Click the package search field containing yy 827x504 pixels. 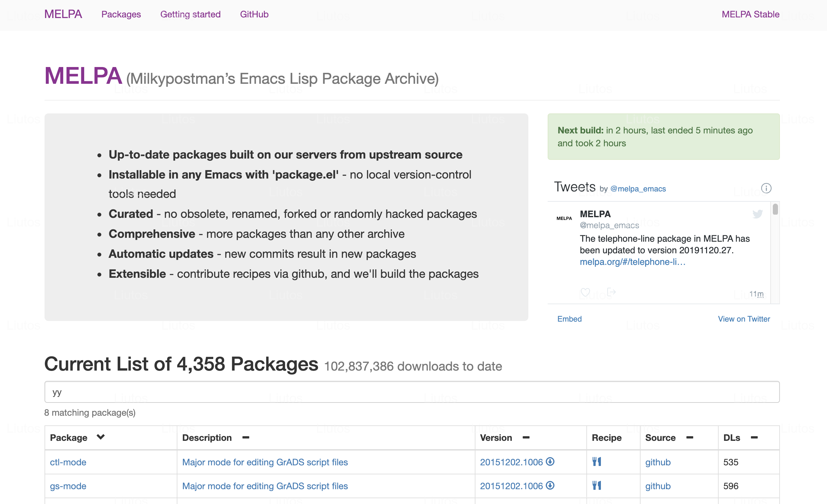point(412,392)
